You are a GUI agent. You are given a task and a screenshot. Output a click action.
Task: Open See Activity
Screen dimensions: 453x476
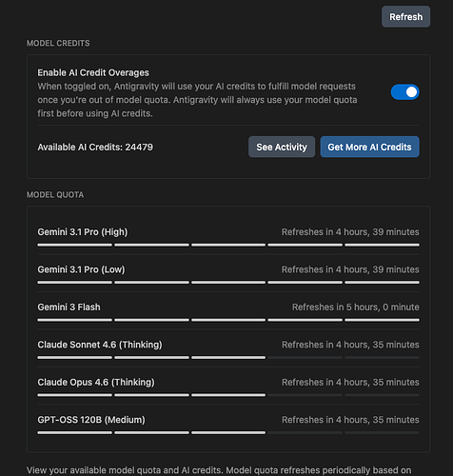tap(282, 147)
